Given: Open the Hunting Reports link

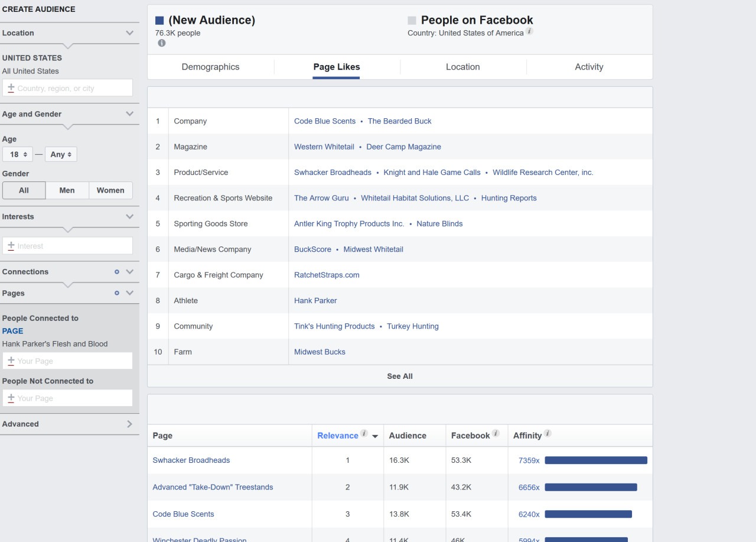Looking at the screenshot, I should [x=509, y=198].
